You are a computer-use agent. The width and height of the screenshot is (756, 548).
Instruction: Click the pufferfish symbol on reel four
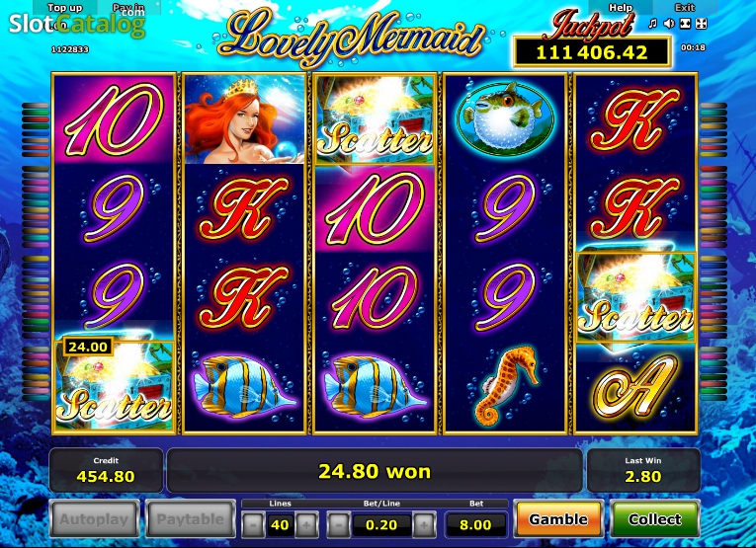pyautogui.click(x=505, y=118)
